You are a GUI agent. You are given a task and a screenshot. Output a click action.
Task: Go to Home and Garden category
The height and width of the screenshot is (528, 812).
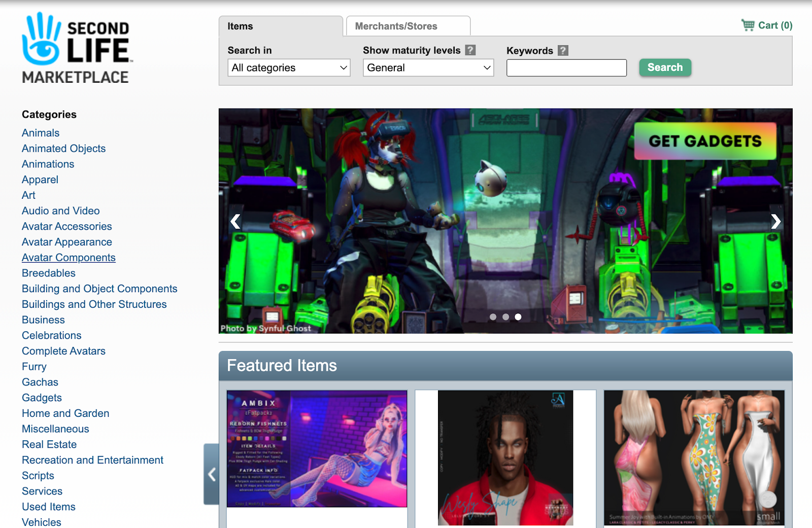(x=65, y=414)
